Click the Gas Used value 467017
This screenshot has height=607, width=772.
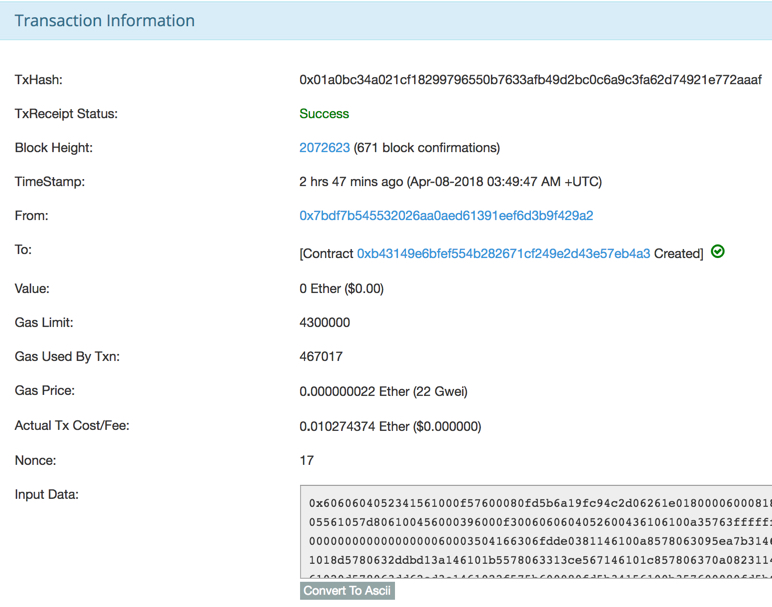click(x=321, y=357)
